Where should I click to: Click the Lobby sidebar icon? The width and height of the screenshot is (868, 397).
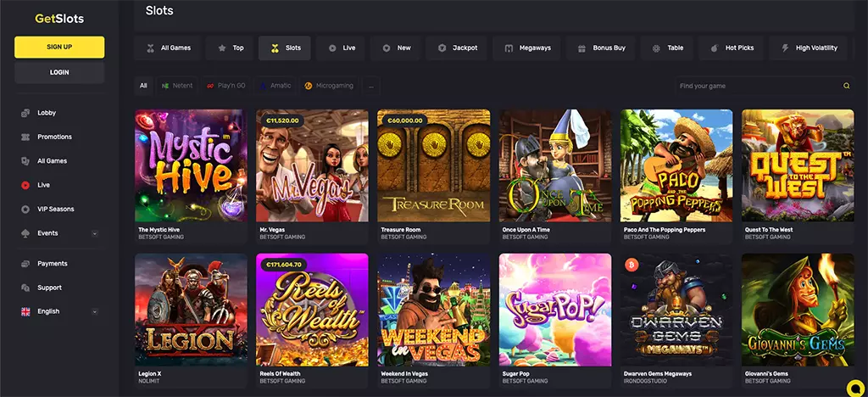(25, 113)
